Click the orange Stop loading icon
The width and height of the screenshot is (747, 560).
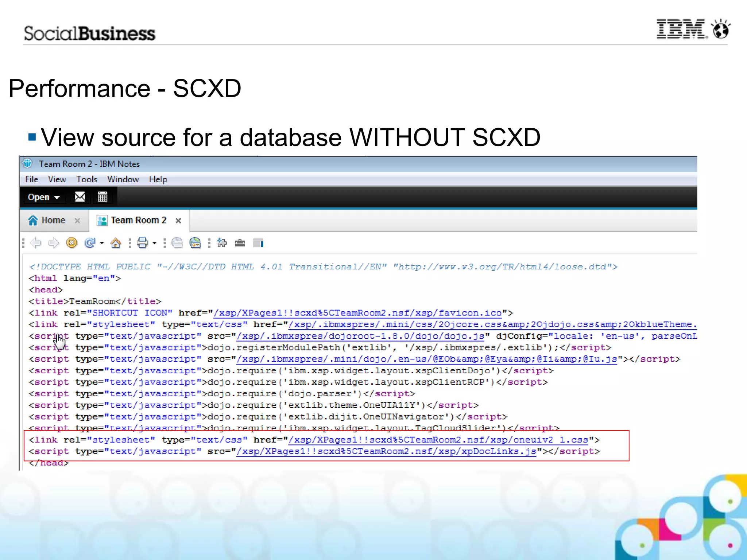point(72,243)
